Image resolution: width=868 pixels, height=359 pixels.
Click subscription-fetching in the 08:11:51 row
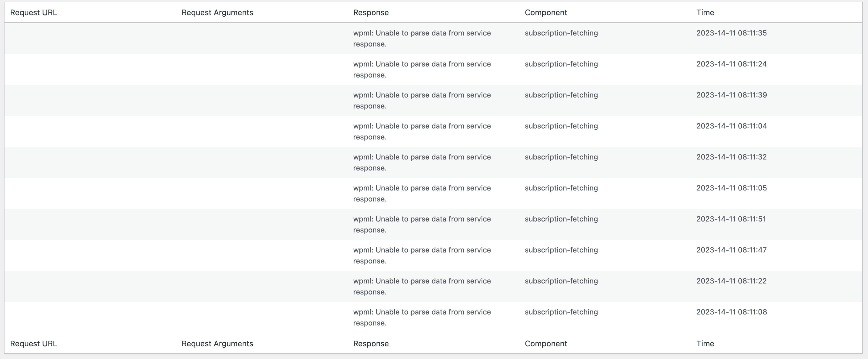pos(561,219)
